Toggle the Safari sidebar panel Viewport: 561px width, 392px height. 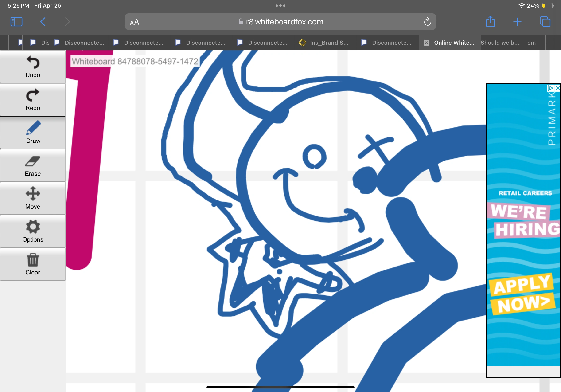pos(16,22)
